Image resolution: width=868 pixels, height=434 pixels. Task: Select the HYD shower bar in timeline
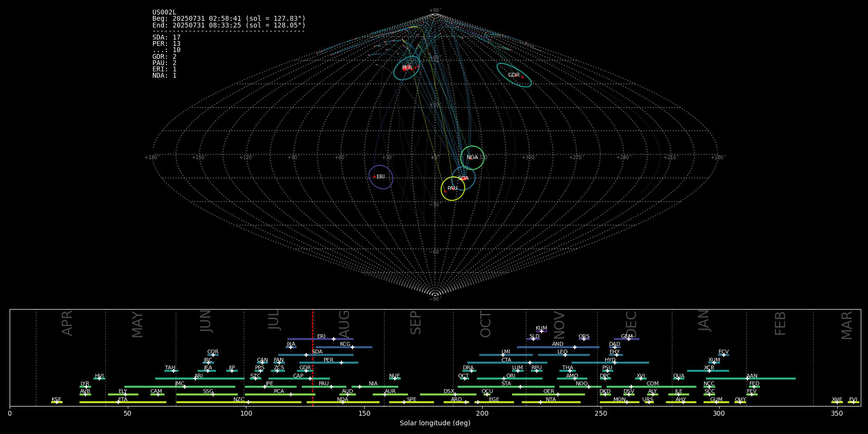(610, 363)
